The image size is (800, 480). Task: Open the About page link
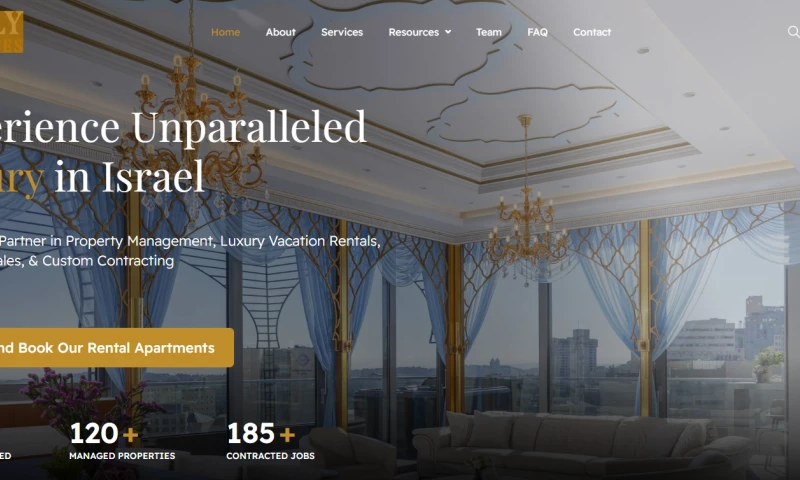coord(281,32)
